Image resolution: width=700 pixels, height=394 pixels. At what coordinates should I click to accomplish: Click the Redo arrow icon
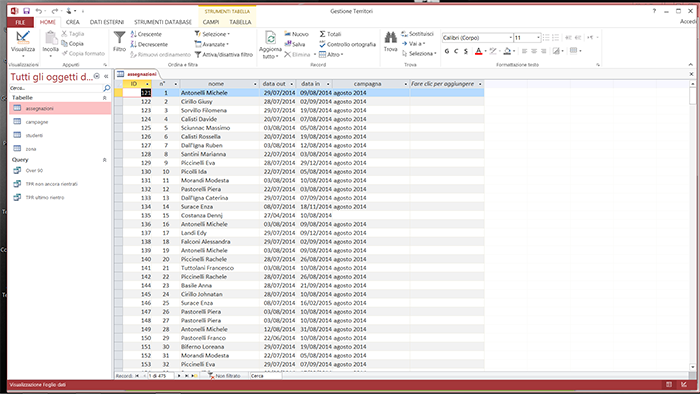[x=54, y=11]
